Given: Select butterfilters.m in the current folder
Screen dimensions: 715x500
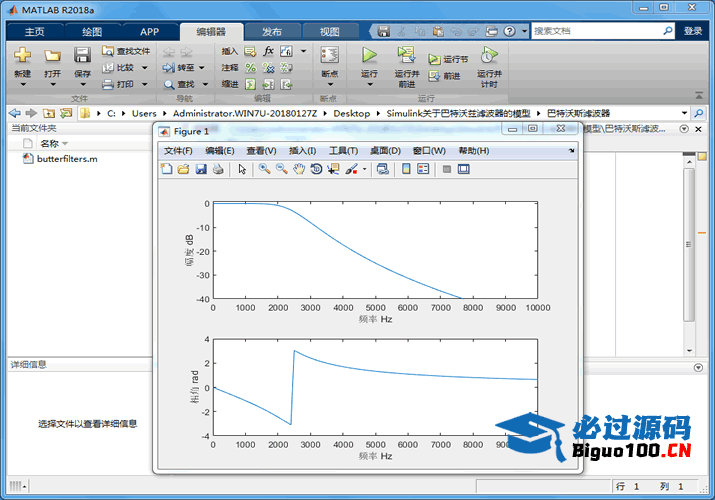Looking at the screenshot, I should click(x=66, y=159).
